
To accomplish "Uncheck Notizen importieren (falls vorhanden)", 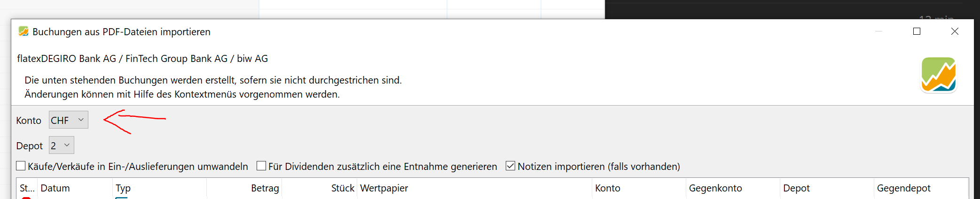I will (x=510, y=166).
